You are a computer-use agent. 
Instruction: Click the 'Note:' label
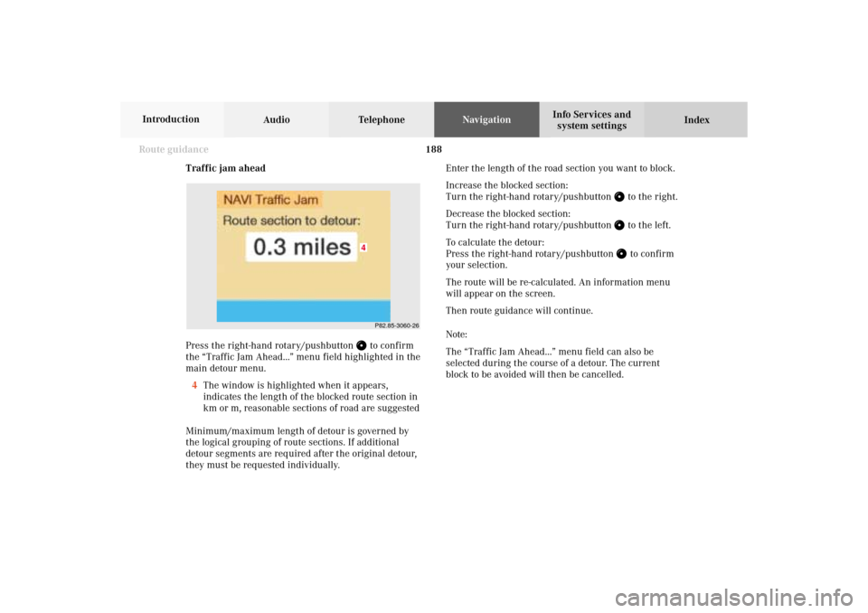coord(456,335)
